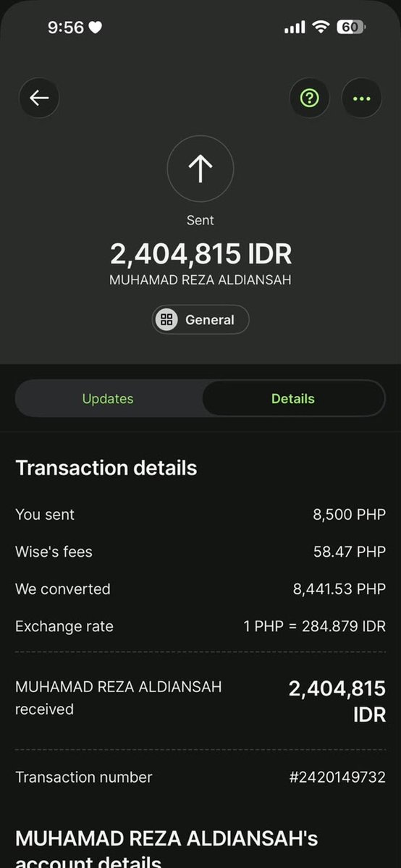
Task: Tap the back arrow button
Action: [39, 98]
